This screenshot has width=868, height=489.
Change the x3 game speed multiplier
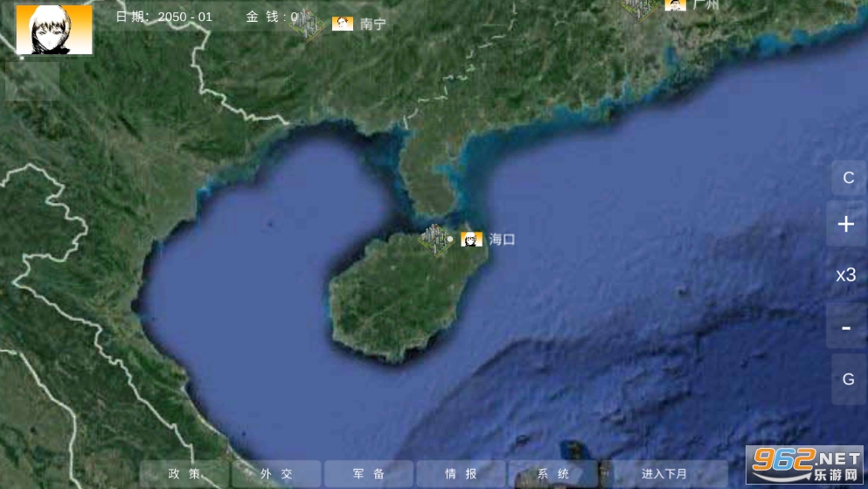(846, 276)
